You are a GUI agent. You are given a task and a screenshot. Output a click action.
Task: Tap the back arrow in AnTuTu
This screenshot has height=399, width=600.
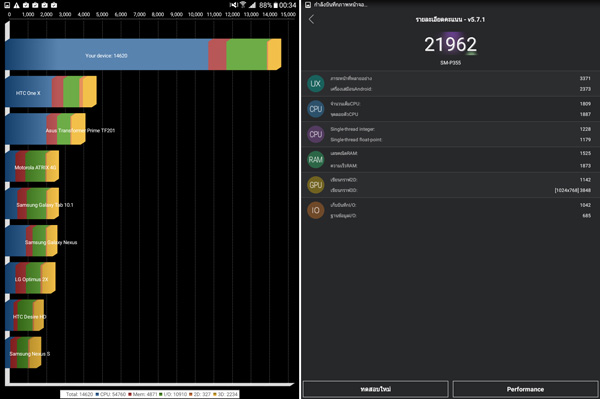[311, 19]
